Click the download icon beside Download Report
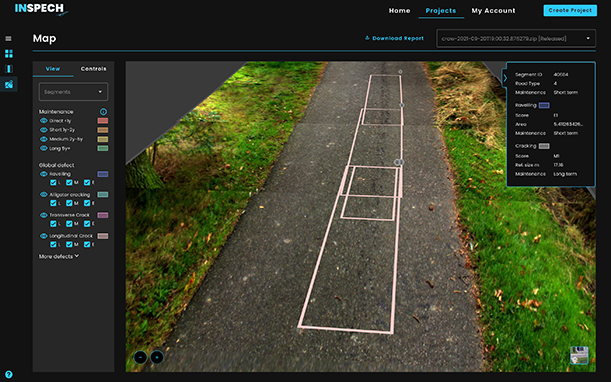The image size is (611, 382). click(x=367, y=38)
